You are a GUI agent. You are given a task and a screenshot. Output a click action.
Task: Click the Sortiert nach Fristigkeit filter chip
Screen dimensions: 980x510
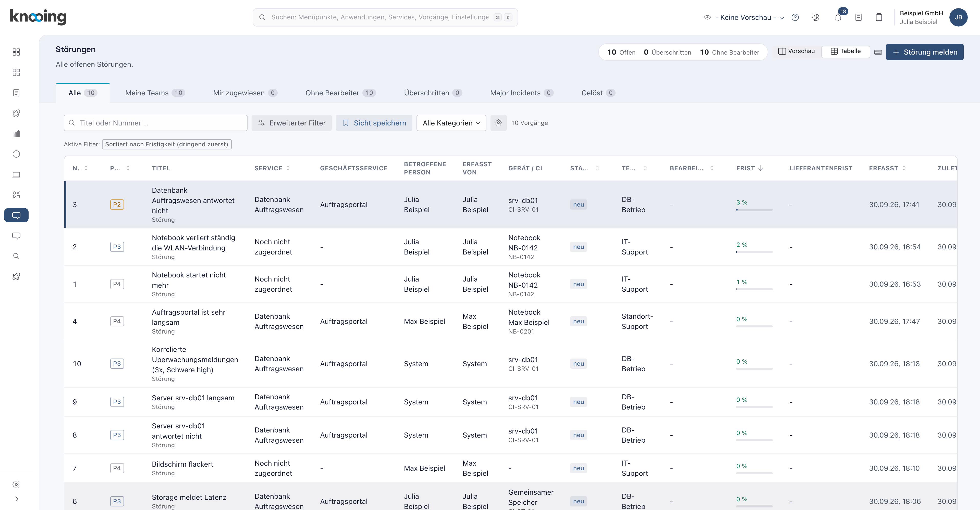click(167, 144)
